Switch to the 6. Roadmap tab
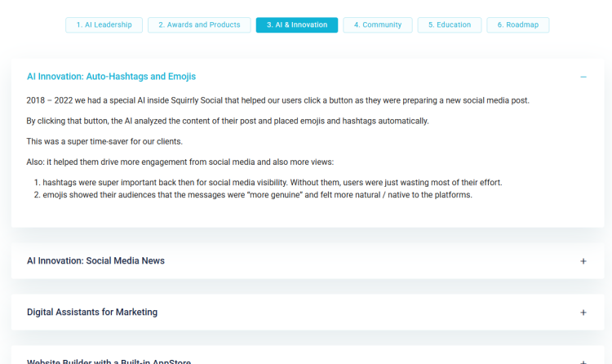Viewport: 612px width, 364px height. click(517, 25)
